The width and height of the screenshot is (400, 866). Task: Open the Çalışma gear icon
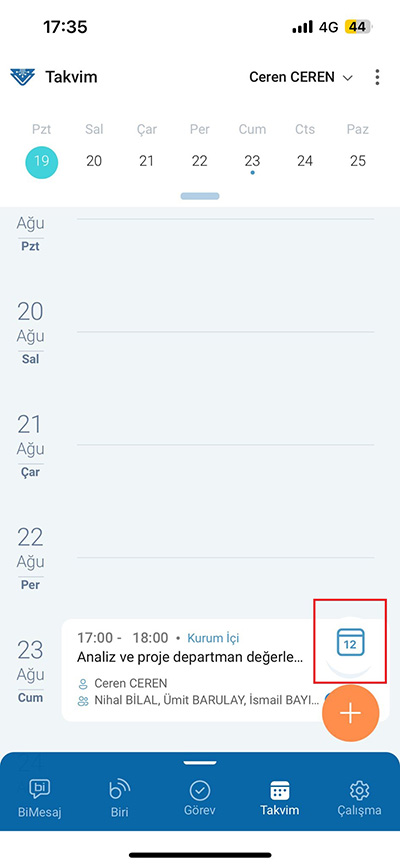click(360, 790)
